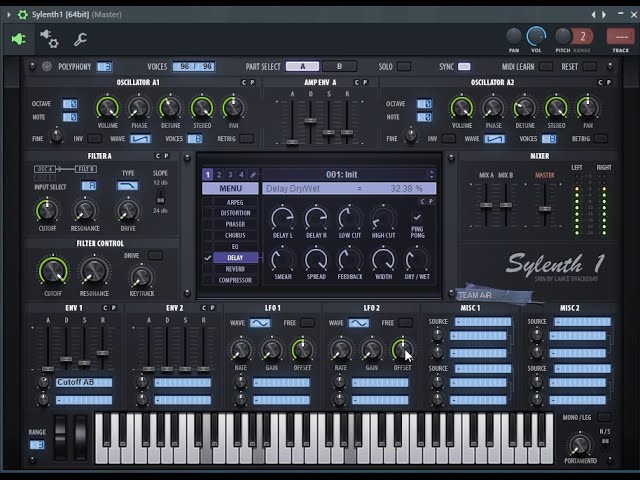Click the smiley face icon beside Polyphony
Screen dimensions: 640x480
point(47,66)
